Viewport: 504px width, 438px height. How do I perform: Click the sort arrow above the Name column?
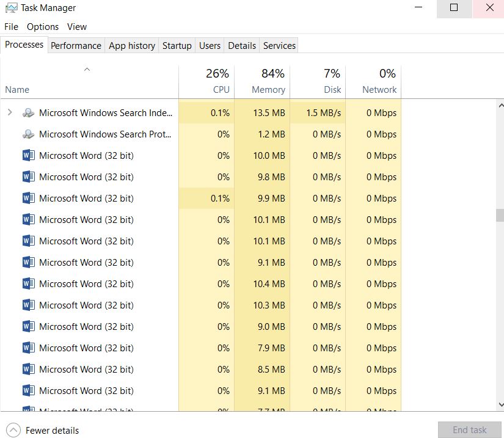coord(87,69)
